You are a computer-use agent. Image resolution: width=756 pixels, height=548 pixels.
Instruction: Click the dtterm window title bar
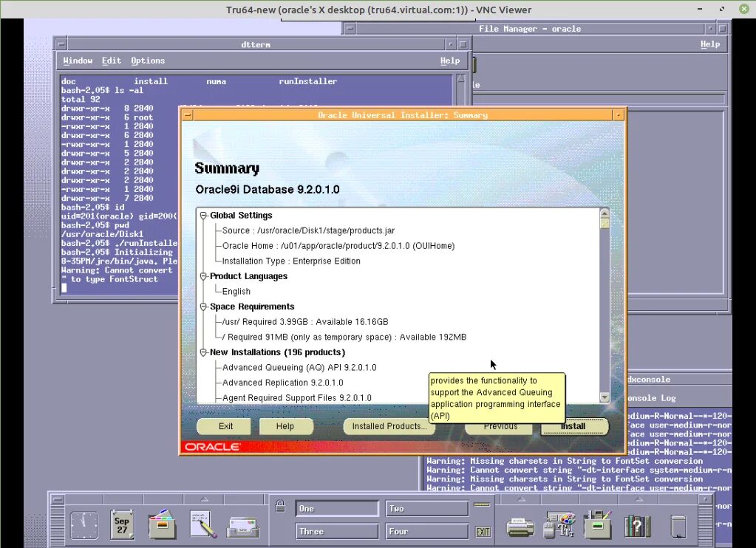click(x=256, y=44)
